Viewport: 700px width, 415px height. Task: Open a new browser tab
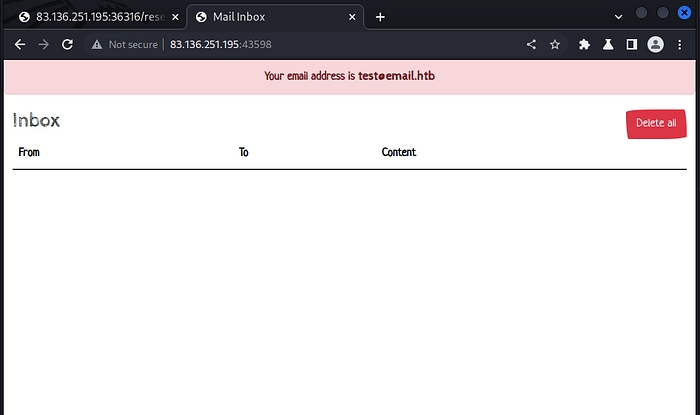380,17
